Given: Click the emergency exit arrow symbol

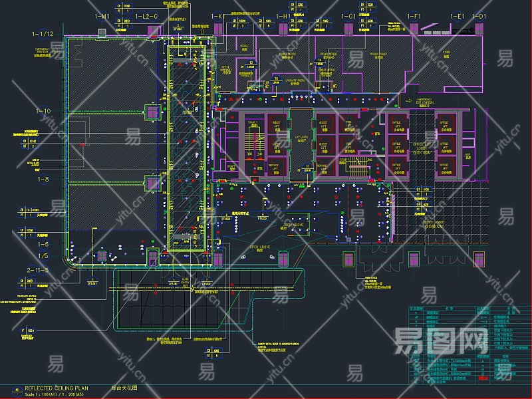Looking at the screenshot, I should [x=408, y=101].
